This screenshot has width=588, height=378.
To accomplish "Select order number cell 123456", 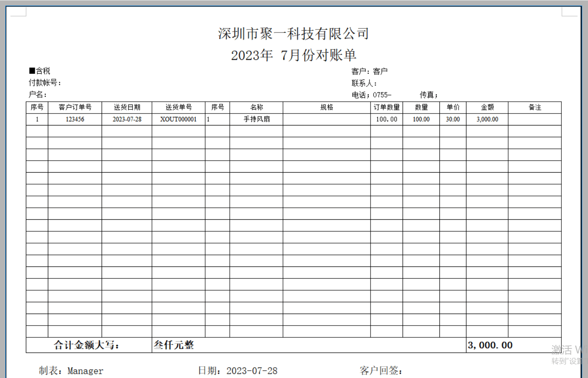I will tap(75, 119).
